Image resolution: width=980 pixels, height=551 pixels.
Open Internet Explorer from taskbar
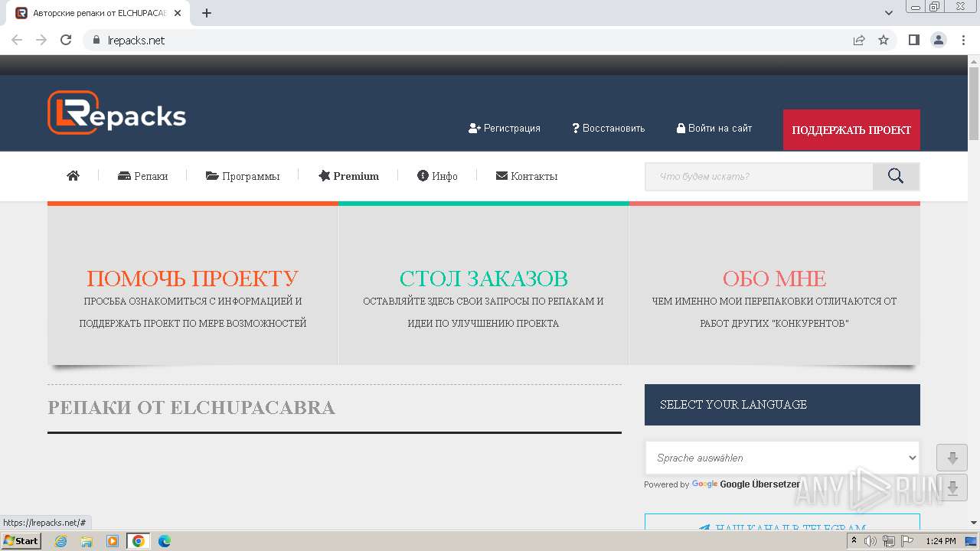point(61,541)
